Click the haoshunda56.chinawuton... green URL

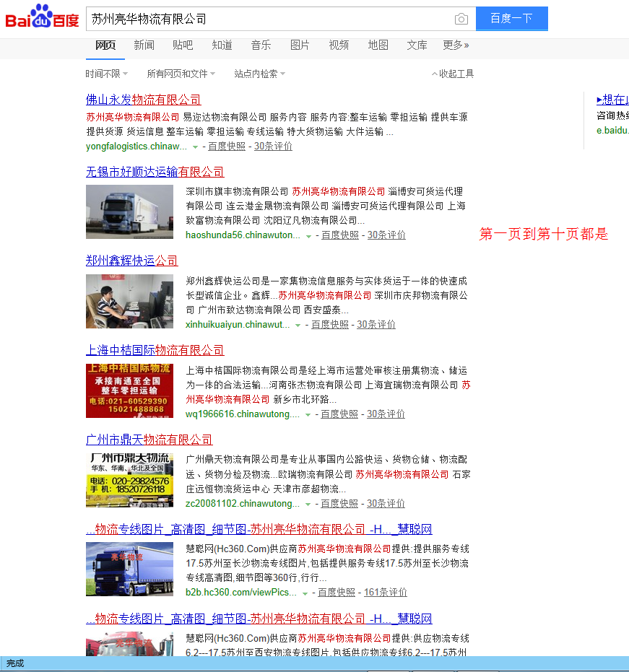[x=243, y=235]
